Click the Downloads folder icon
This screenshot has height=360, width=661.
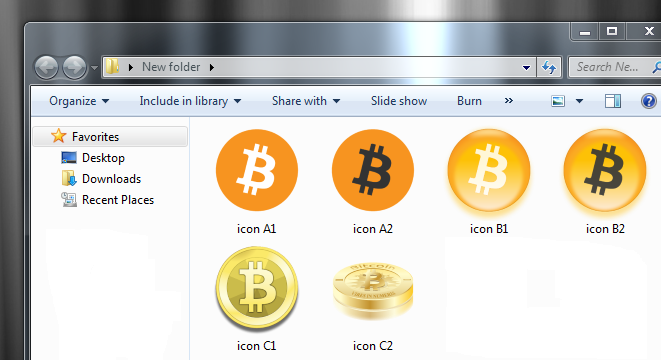[69, 178]
